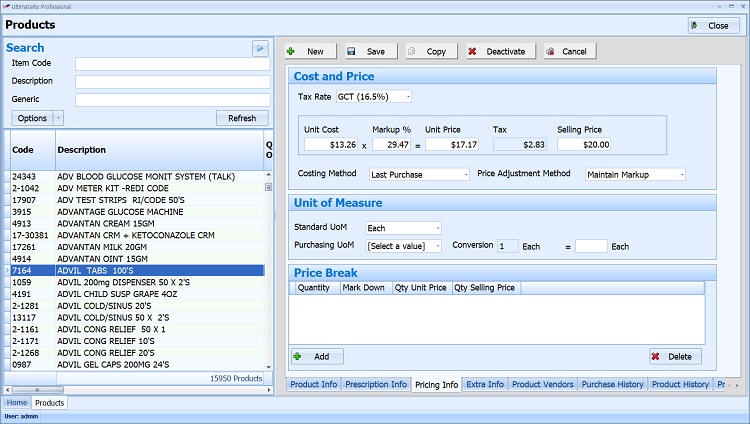Select the Pricing Info tab
Screen dimensions: 750x424
436,385
